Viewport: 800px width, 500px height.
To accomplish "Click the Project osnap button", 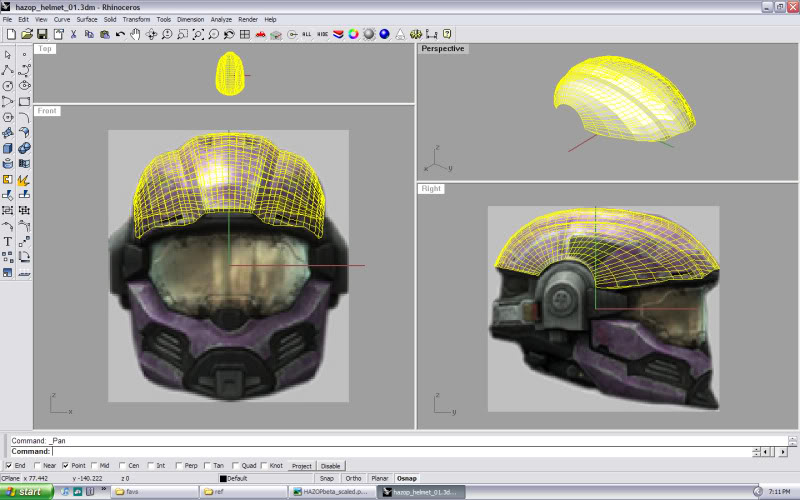I will pos(302,466).
